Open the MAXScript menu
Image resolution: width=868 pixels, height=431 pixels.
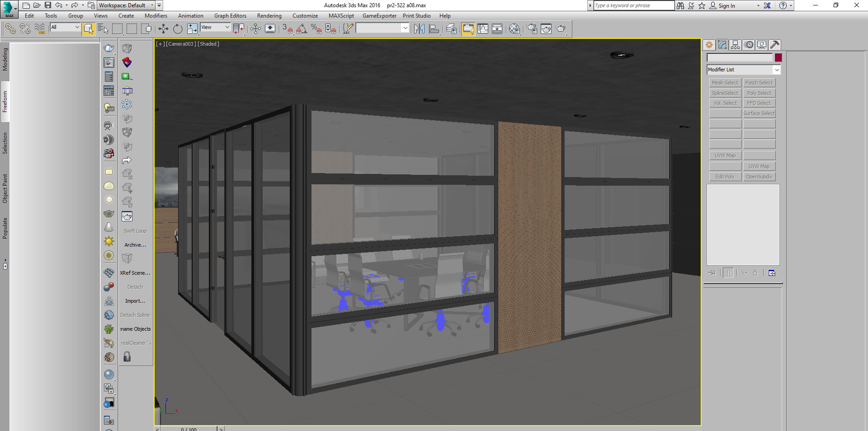click(x=341, y=16)
